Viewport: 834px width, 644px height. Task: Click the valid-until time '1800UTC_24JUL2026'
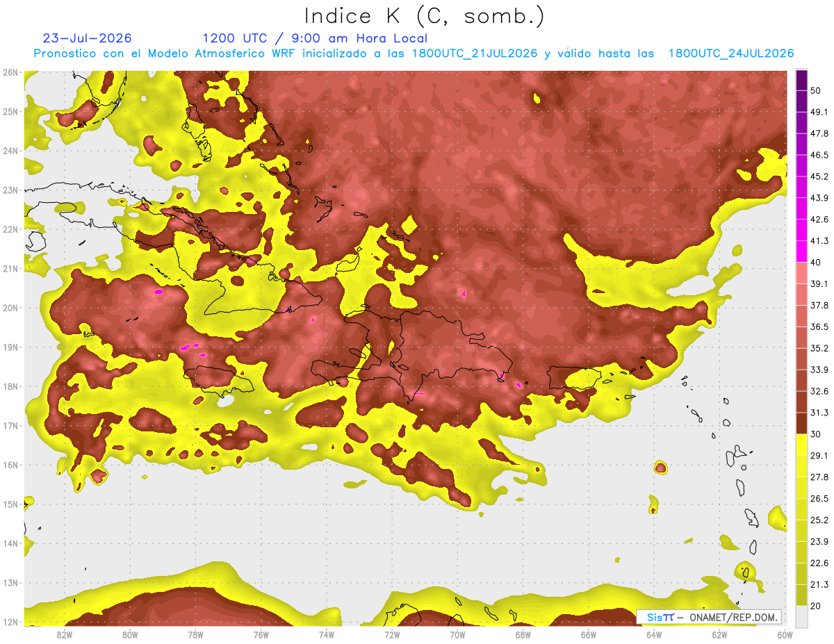pyautogui.click(x=731, y=53)
